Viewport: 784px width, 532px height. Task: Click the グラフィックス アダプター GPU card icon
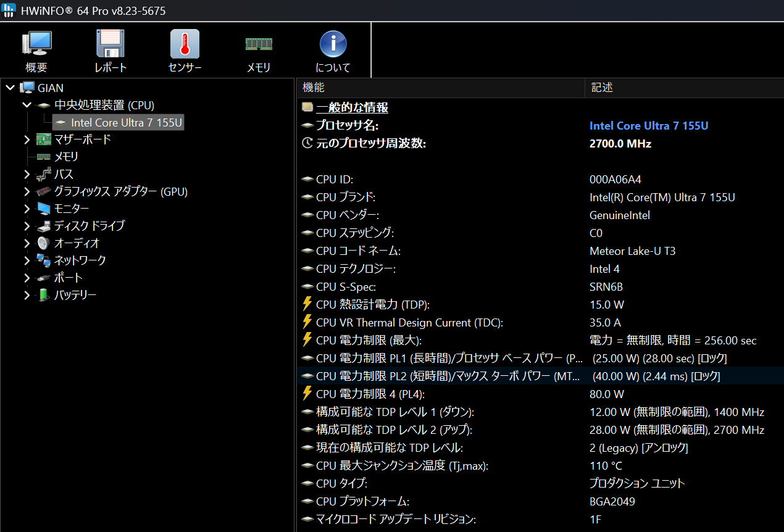[44, 191]
